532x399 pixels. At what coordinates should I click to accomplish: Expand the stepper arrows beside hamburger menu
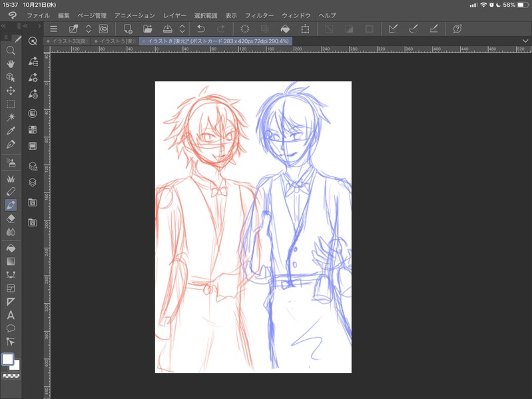[x=89, y=29]
